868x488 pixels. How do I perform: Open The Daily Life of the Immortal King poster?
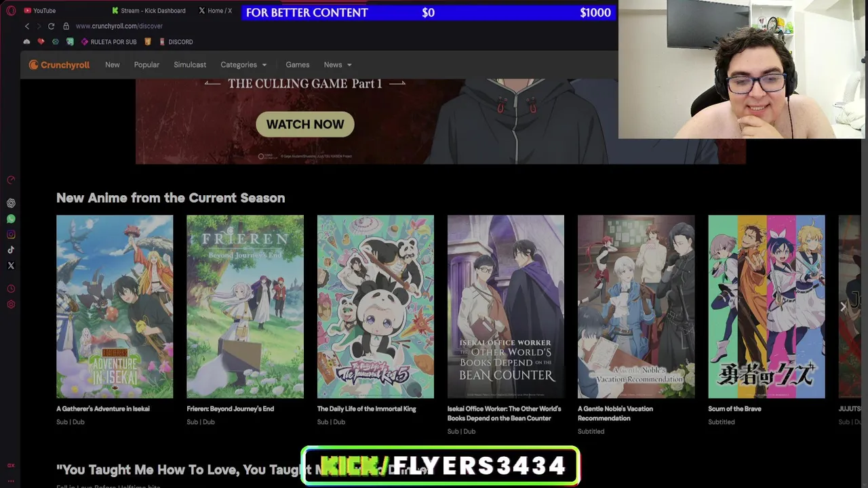click(x=376, y=306)
